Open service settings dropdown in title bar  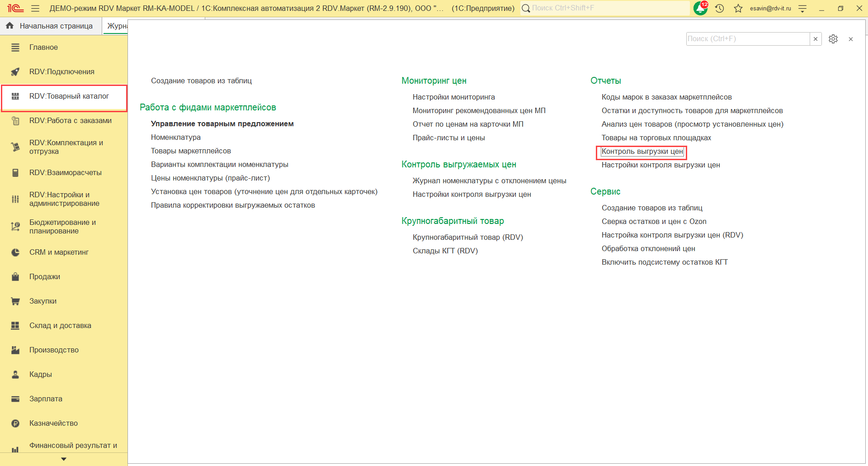(x=802, y=8)
